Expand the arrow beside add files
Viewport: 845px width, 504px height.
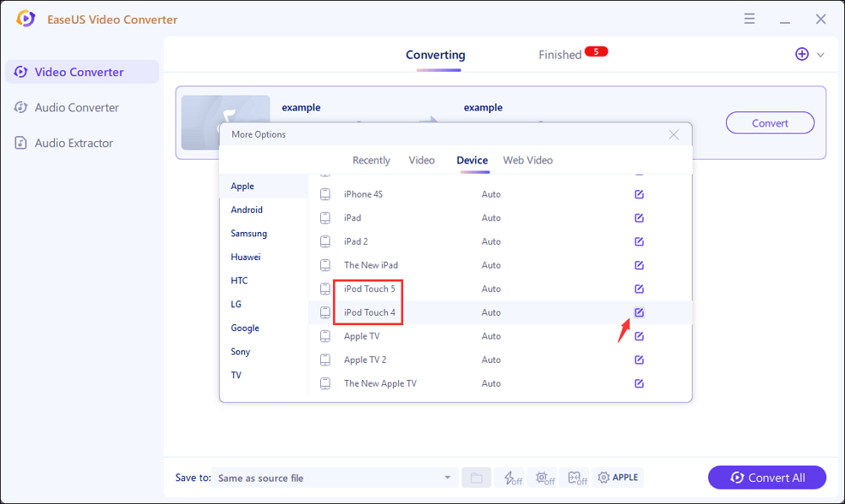[x=820, y=55]
